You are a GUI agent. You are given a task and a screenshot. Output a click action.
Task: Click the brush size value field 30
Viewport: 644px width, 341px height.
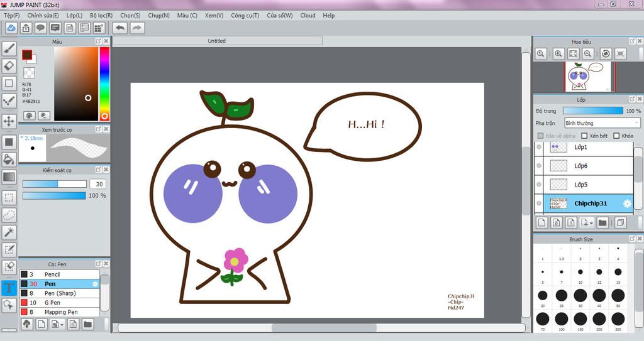(99, 184)
